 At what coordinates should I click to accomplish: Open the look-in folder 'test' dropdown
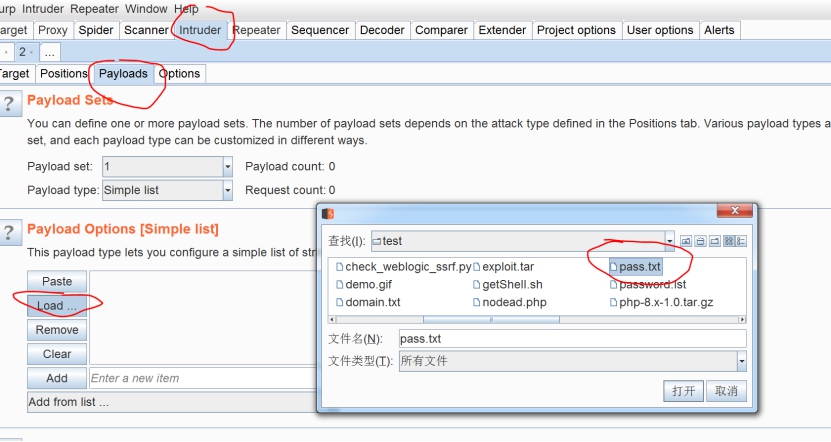point(670,241)
